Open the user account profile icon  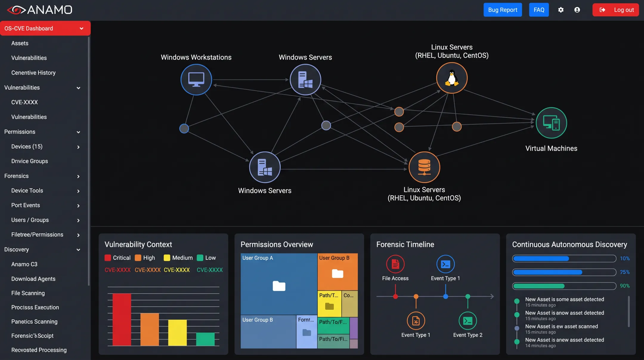tap(577, 10)
